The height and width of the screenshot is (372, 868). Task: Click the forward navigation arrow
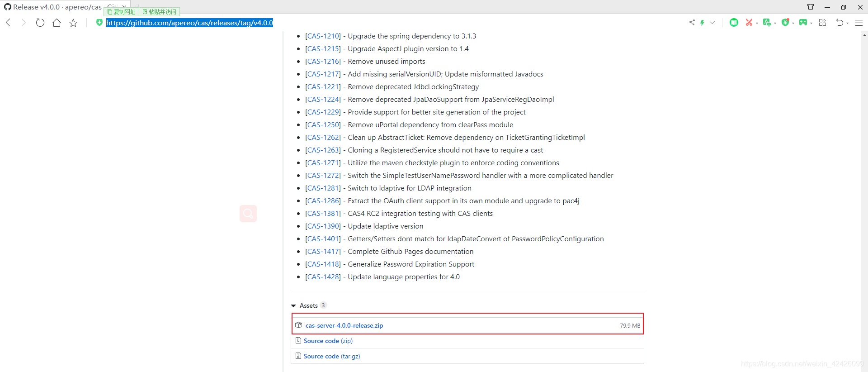coord(24,23)
